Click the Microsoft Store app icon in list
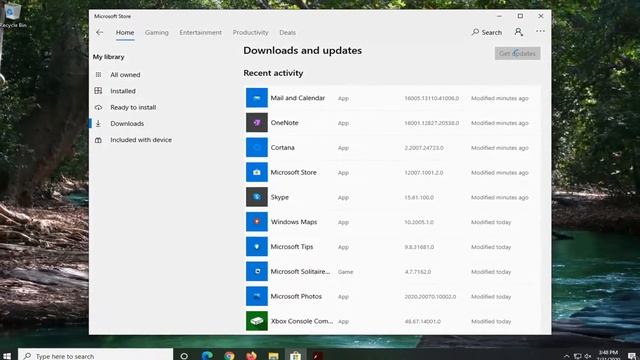 point(257,172)
